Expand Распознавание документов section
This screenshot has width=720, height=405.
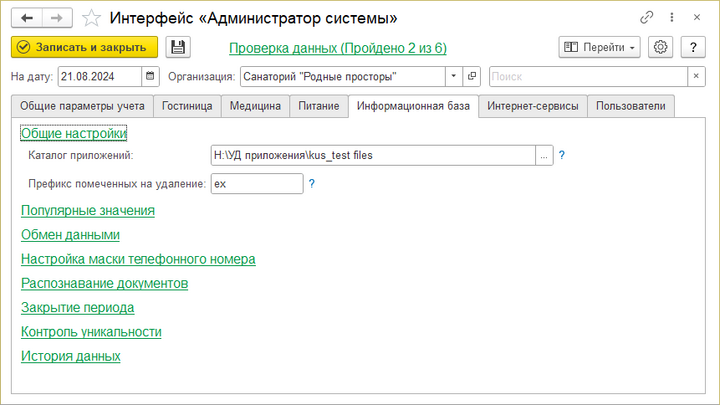click(x=105, y=283)
